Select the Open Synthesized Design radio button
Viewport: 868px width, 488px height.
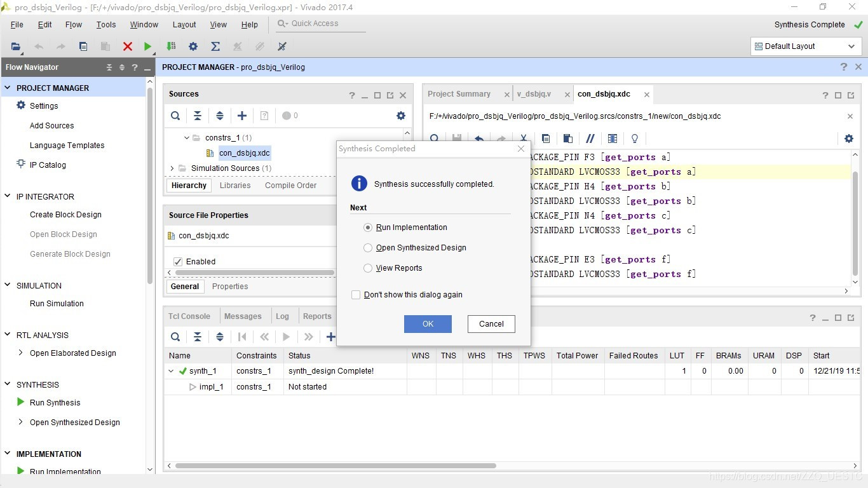point(368,248)
